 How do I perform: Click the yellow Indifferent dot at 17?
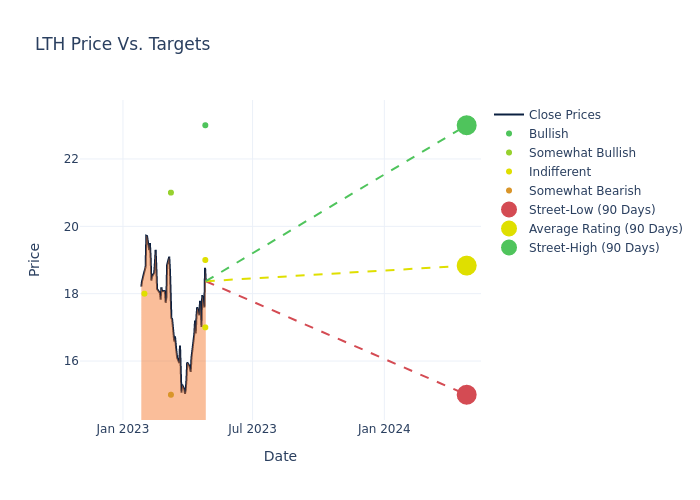[x=205, y=327]
